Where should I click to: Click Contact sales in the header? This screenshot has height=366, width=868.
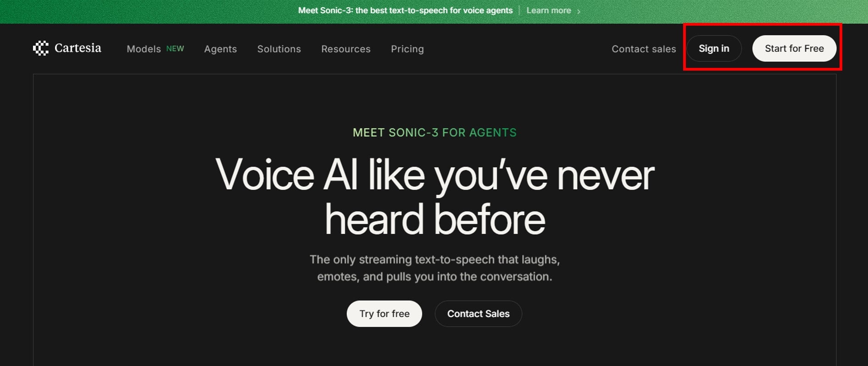click(643, 49)
